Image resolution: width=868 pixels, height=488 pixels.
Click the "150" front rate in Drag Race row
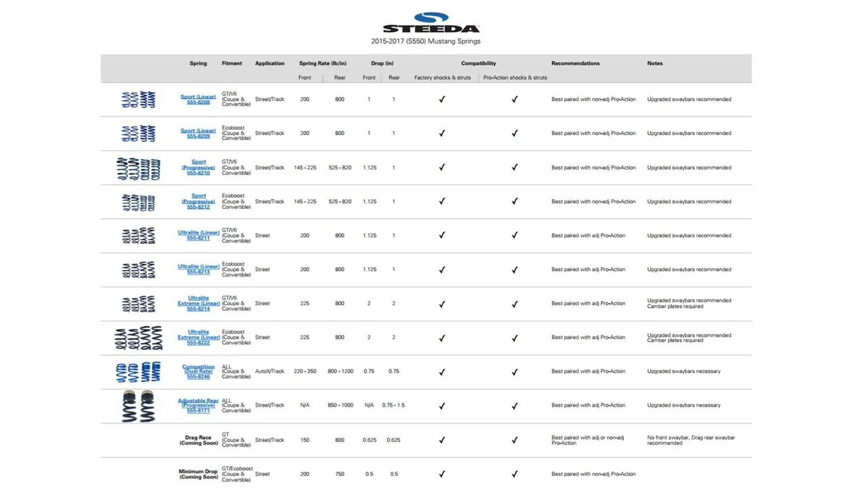(x=305, y=441)
